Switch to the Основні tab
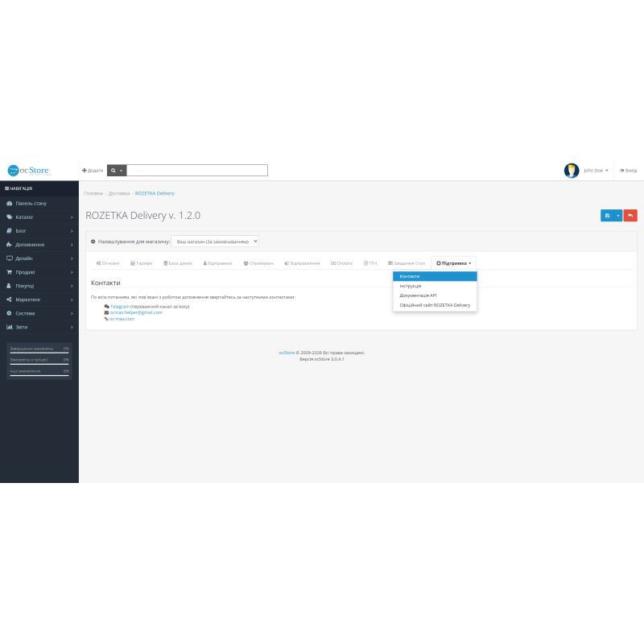 click(x=108, y=263)
